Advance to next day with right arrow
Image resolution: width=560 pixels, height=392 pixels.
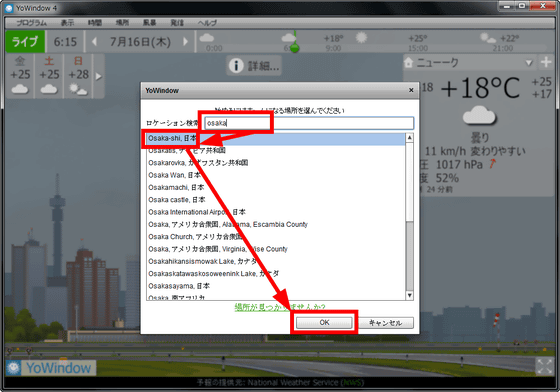[x=185, y=42]
